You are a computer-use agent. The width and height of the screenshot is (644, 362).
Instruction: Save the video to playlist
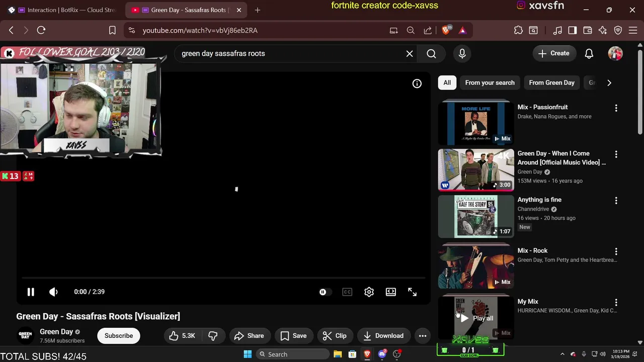(293, 336)
